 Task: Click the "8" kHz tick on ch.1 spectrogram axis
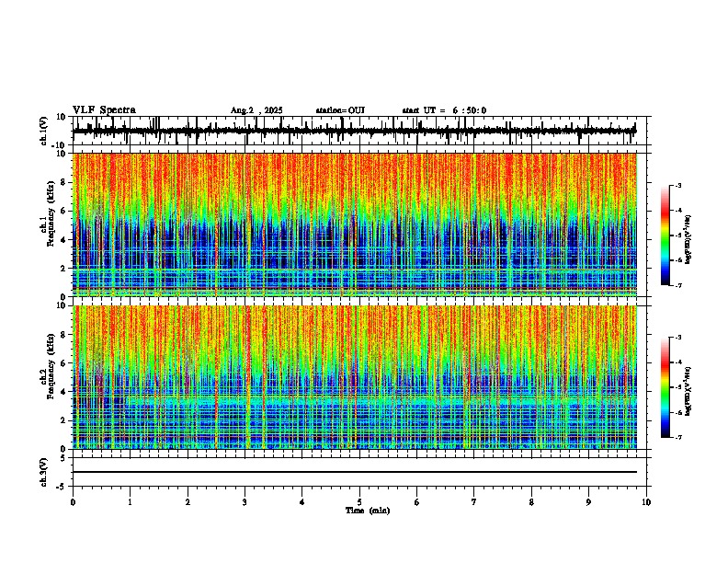click(x=64, y=182)
